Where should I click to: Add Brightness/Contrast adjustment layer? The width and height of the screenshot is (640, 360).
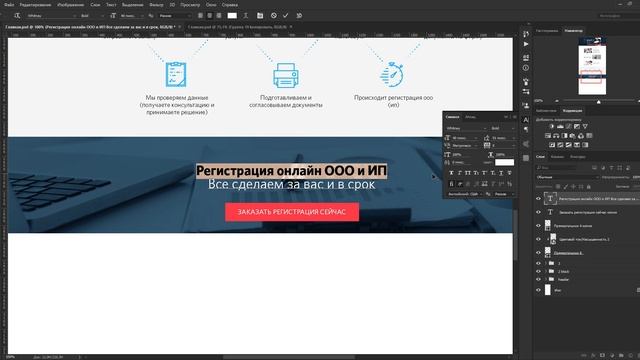click(x=551, y=127)
